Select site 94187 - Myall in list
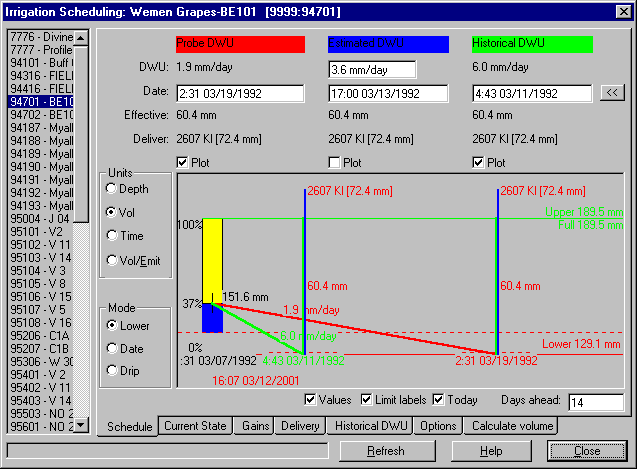637x469 pixels. click(41, 128)
